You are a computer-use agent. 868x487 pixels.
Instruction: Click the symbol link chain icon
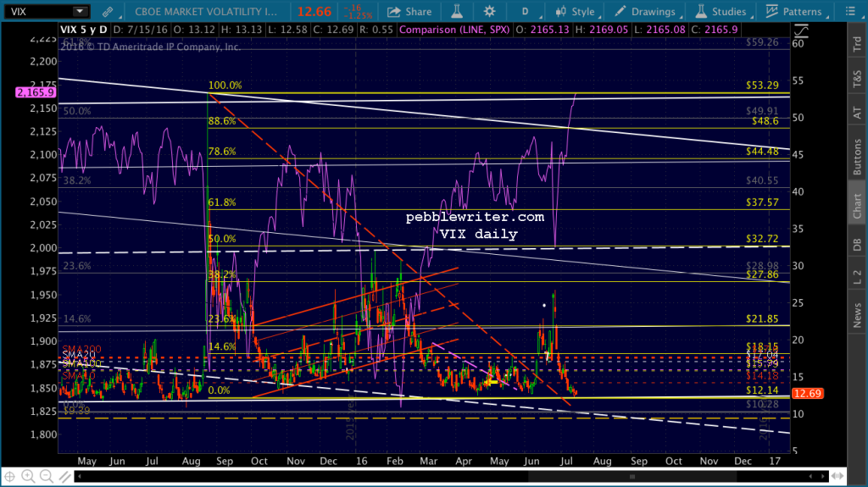tap(108, 11)
